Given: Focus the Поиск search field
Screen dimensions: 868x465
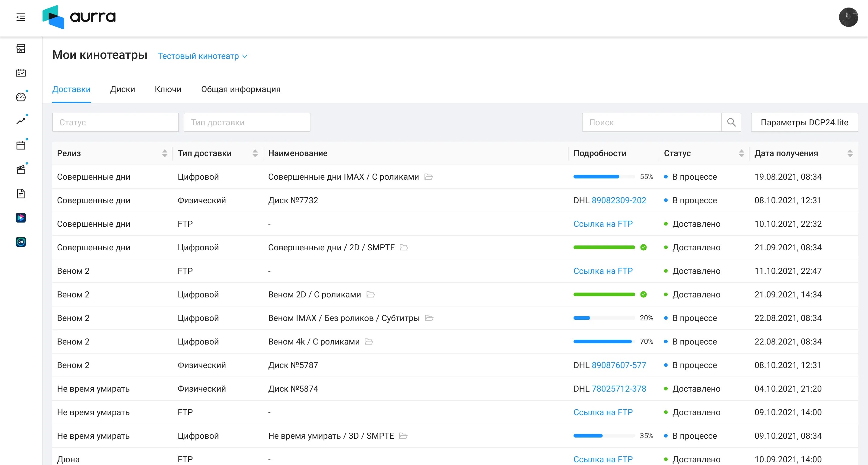Looking at the screenshot, I should point(652,122).
